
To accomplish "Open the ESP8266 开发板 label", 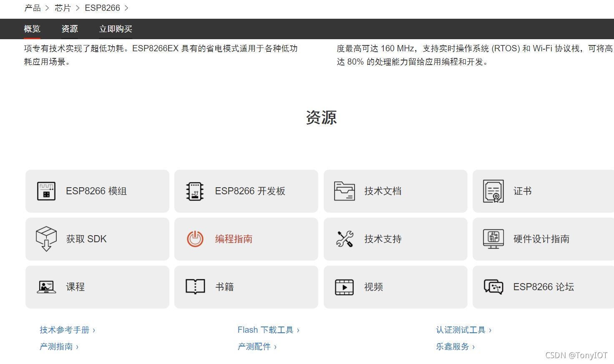I will coord(250,191).
